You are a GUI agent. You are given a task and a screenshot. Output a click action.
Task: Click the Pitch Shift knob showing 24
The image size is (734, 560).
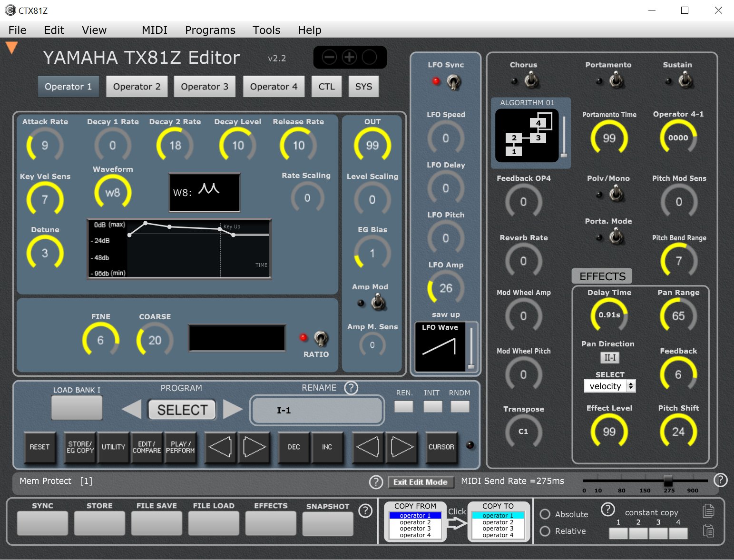coord(678,432)
